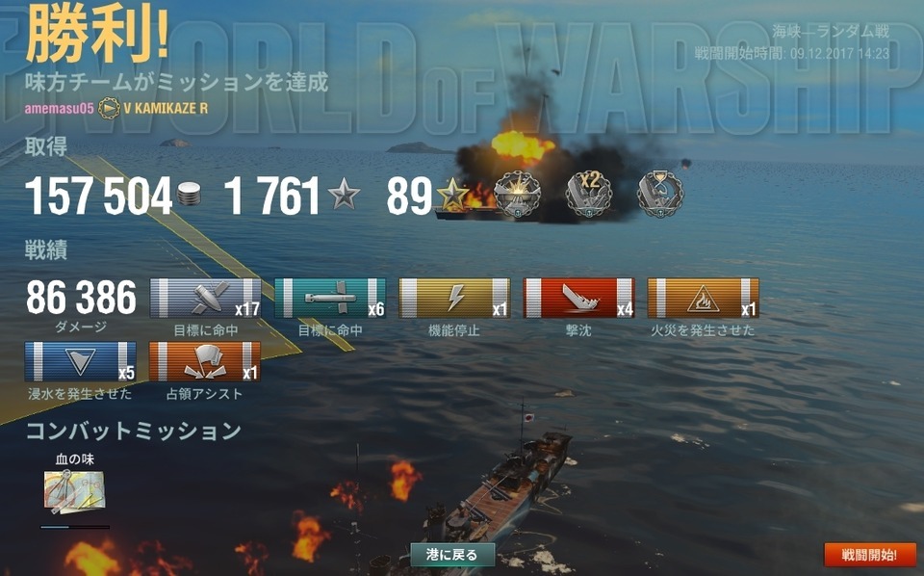This screenshot has height=576, width=924.
Task: Click player name amemasu05
Action: (59, 109)
